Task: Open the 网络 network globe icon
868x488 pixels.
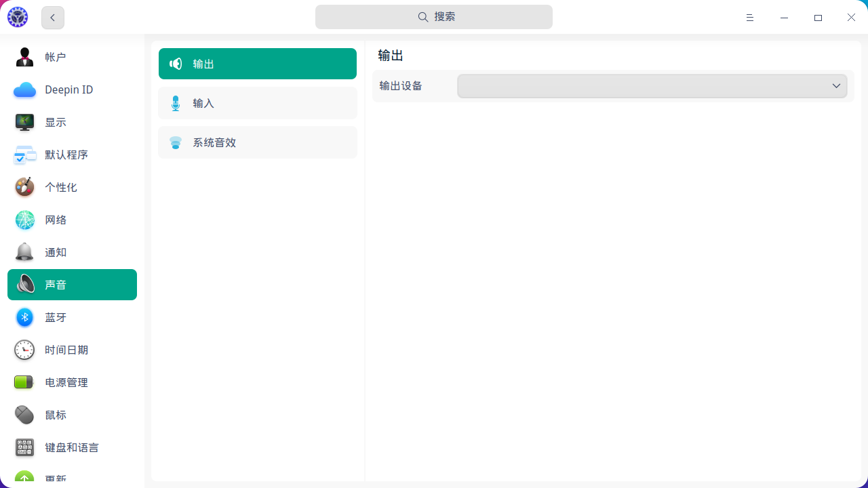Action: click(x=25, y=220)
